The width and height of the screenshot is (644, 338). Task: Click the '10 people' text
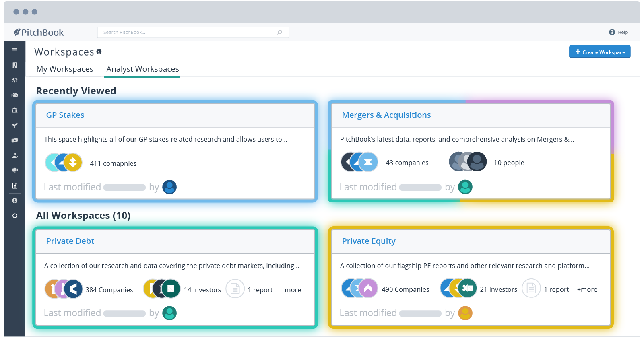pyautogui.click(x=509, y=163)
